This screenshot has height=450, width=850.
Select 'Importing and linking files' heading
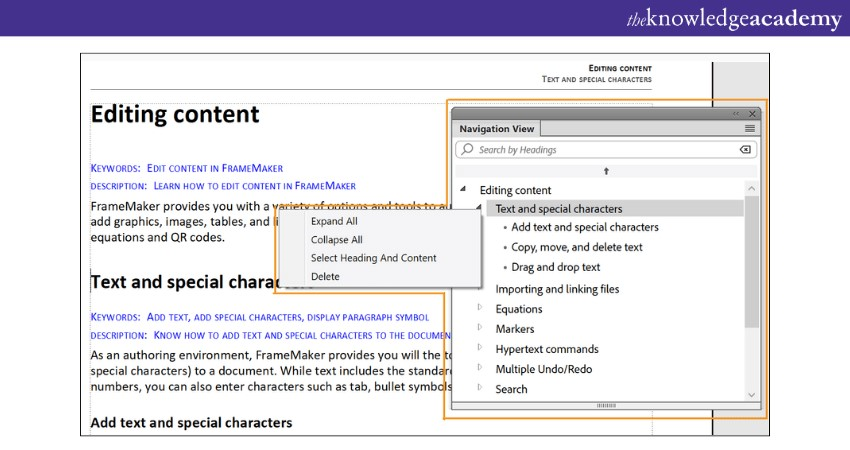point(557,289)
